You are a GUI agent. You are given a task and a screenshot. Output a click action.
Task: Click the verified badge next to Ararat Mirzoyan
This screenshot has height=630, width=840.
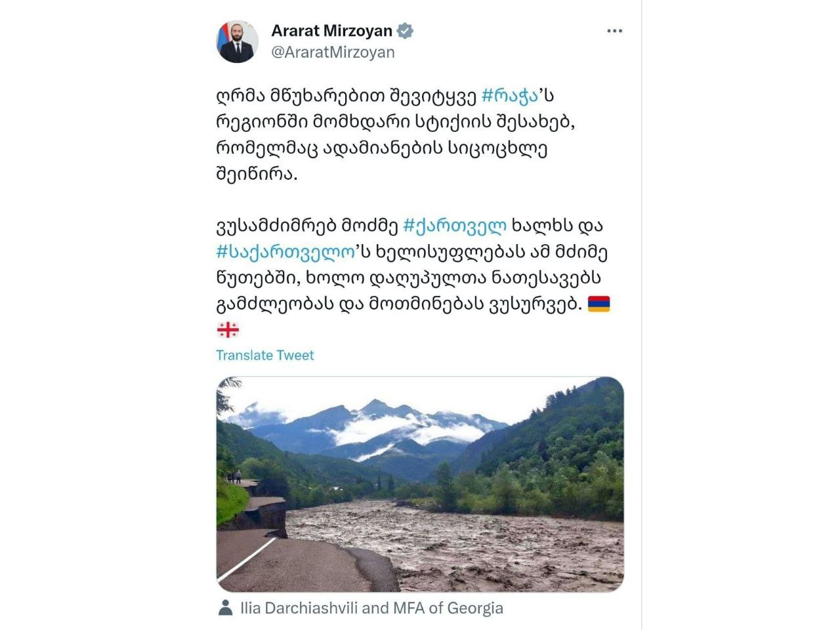406,31
